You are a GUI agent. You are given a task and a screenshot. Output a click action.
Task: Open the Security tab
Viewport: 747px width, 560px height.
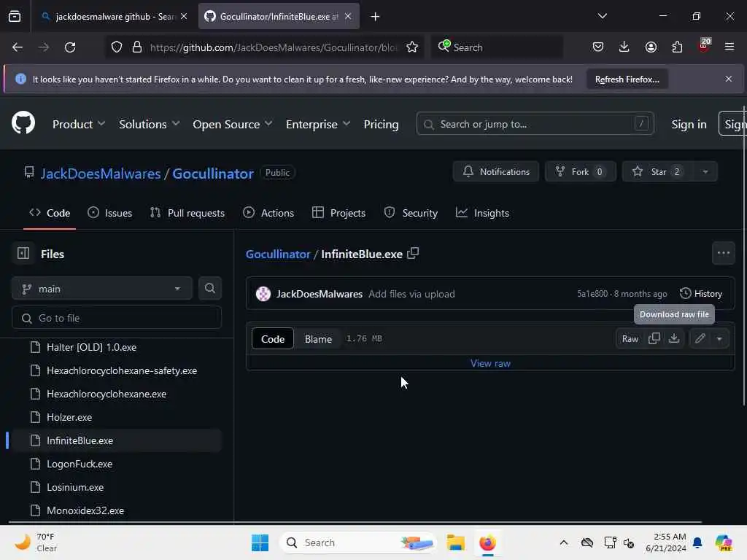411,213
